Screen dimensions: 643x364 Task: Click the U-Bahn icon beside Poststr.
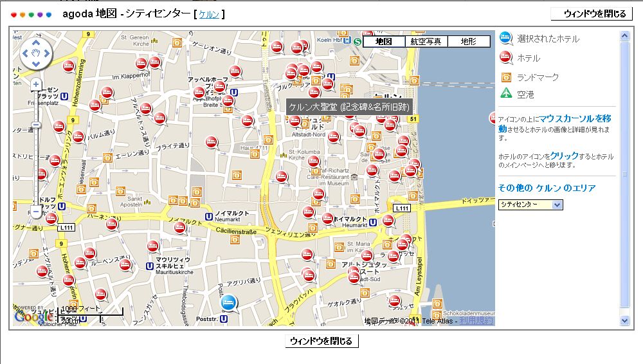click(224, 319)
